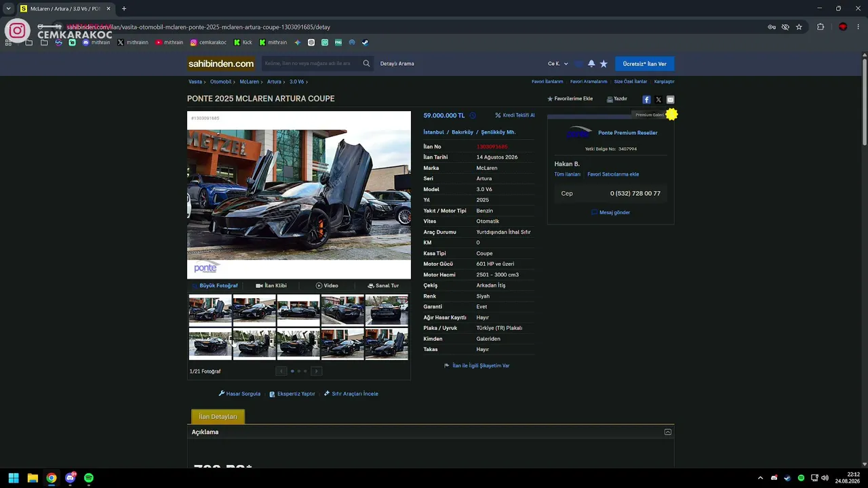Click Sıfır Araçları İncele link
Viewport: 868px width, 488px height.
pos(351,394)
